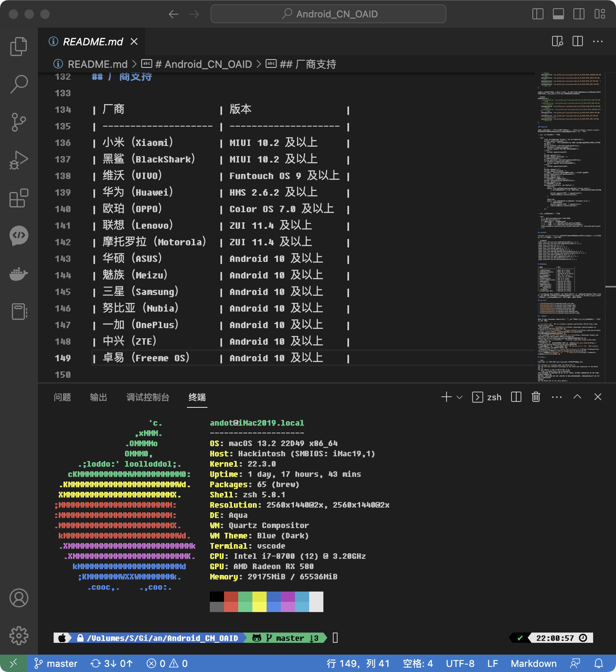Expand the new terminal launch profile dropdown
616x672 pixels.
point(459,397)
